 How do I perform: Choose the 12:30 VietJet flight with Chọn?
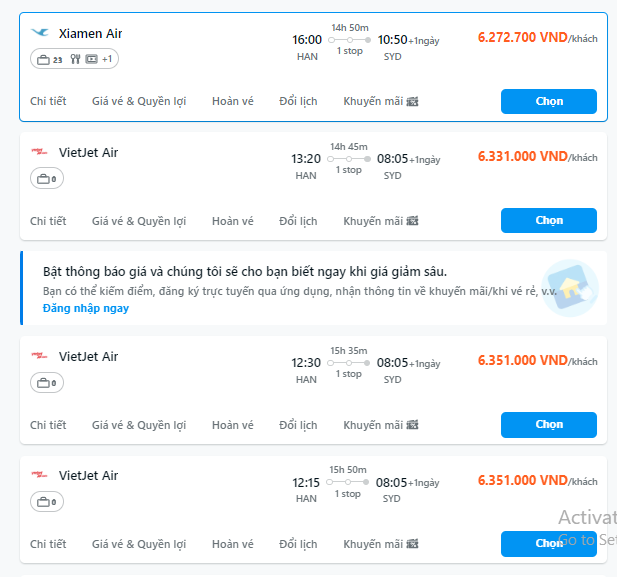[549, 425]
